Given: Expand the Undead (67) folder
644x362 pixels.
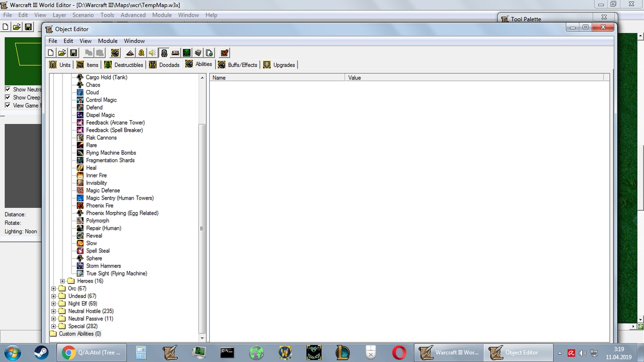Looking at the screenshot, I should point(53,296).
